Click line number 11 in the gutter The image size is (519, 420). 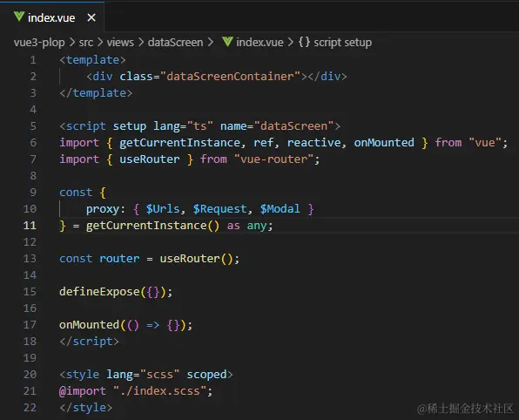(30, 226)
